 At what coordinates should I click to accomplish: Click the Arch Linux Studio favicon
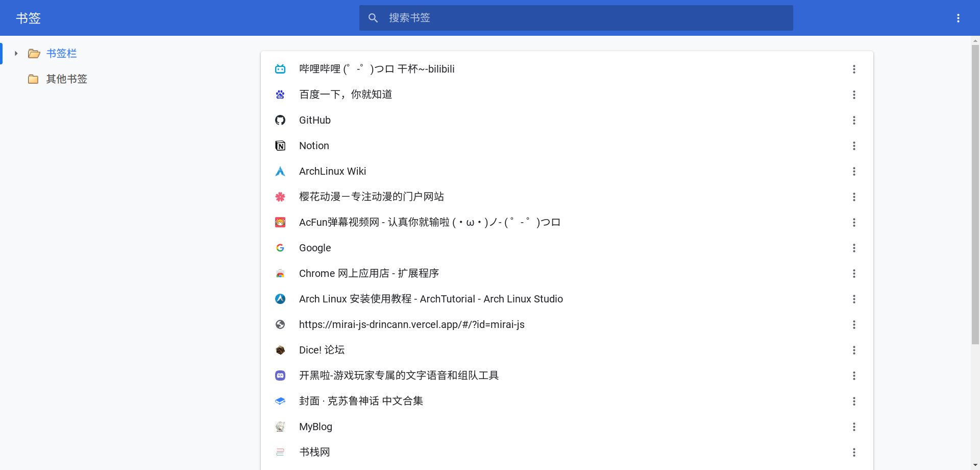point(280,299)
